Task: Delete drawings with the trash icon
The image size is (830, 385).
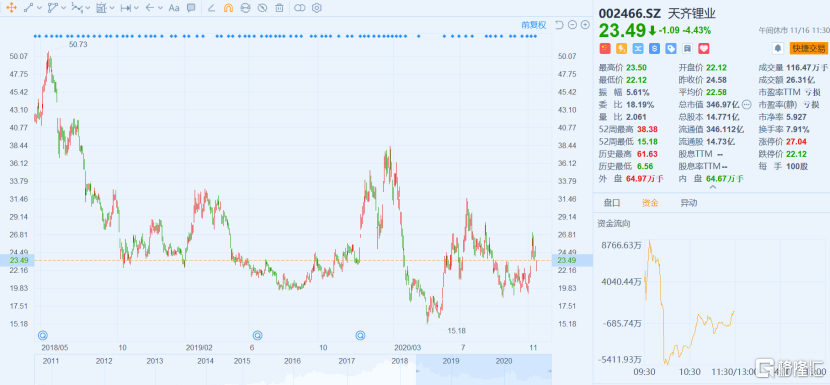Action: point(279,8)
